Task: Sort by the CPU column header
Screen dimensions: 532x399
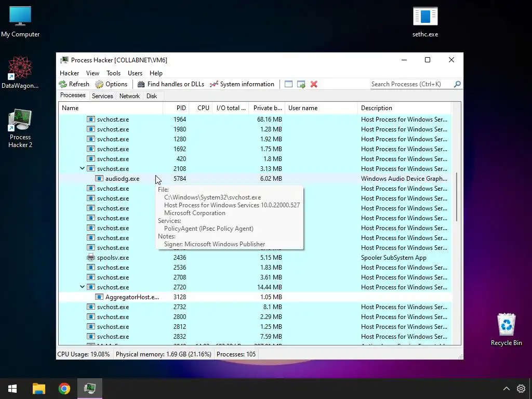Action: coord(201,108)
